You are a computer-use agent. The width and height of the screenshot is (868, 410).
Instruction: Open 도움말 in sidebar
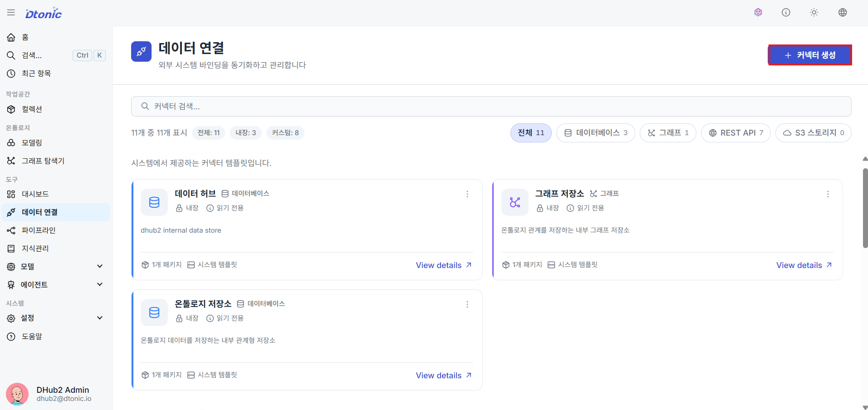(x=56, y=337)
